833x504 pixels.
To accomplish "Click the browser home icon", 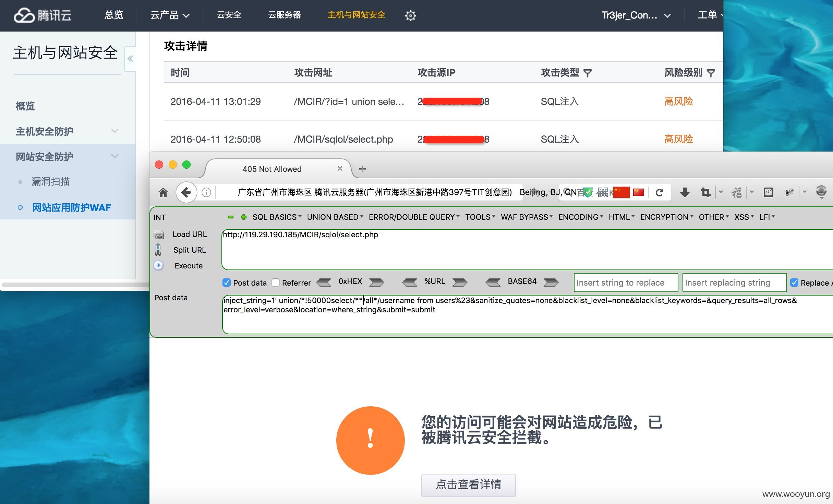I will click(163, 192).
